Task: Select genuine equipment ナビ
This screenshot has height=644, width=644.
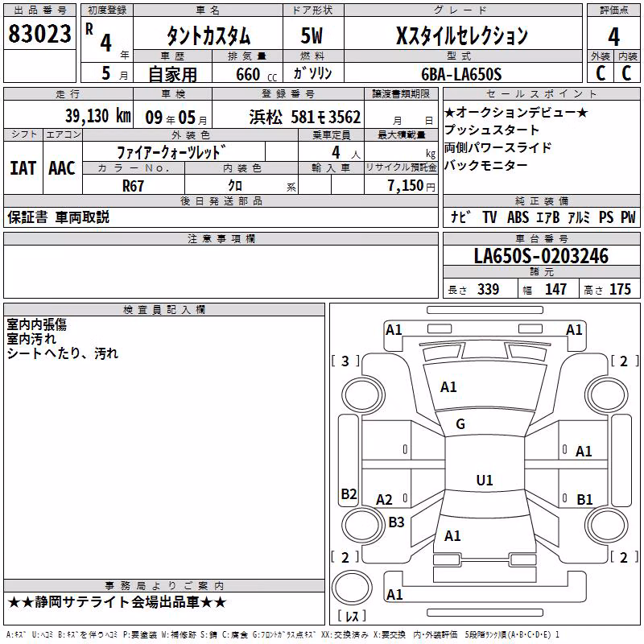Action: 460,217
